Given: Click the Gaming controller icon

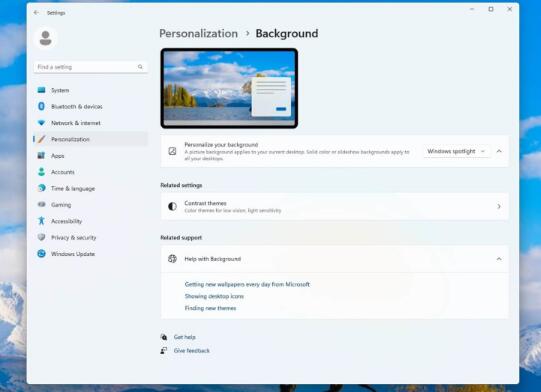Looking at the screenshot, I should [x=41, y=204].
